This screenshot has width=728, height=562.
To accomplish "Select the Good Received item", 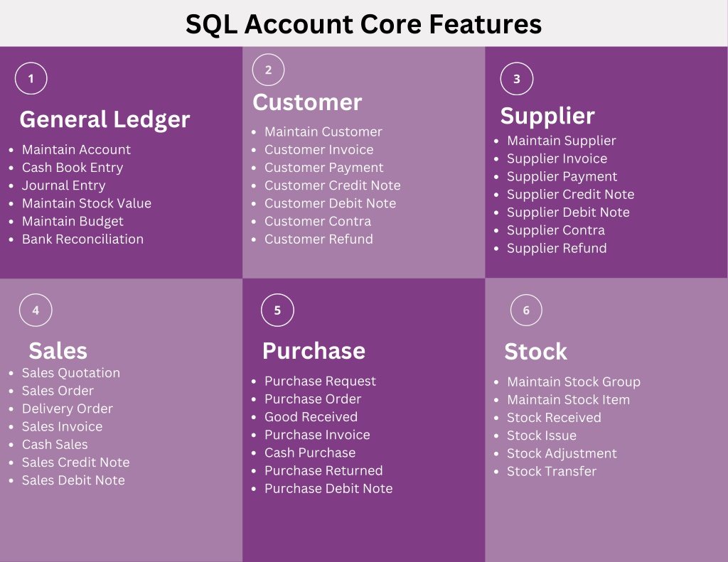I will tap(311, 417).
